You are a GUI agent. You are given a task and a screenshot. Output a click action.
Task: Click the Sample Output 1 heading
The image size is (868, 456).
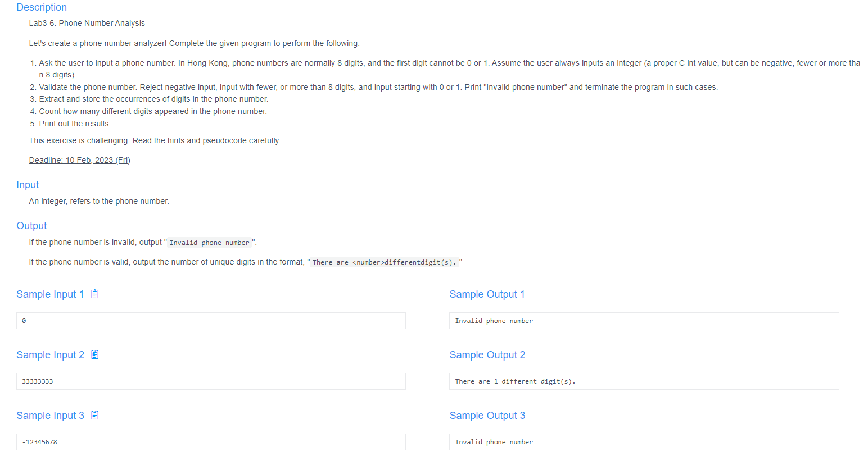coord(487,294)
